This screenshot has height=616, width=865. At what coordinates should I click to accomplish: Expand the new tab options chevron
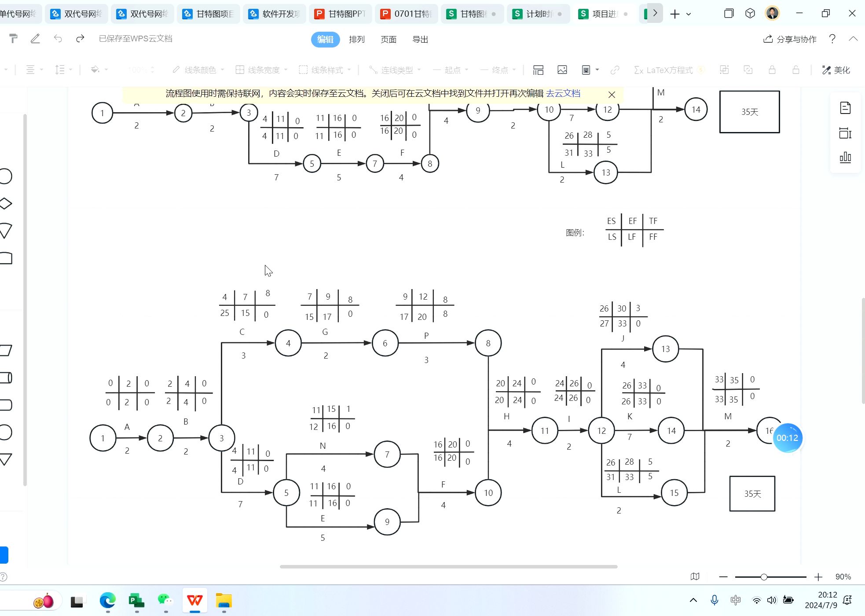pyautogui.click(x=689, y=14)
